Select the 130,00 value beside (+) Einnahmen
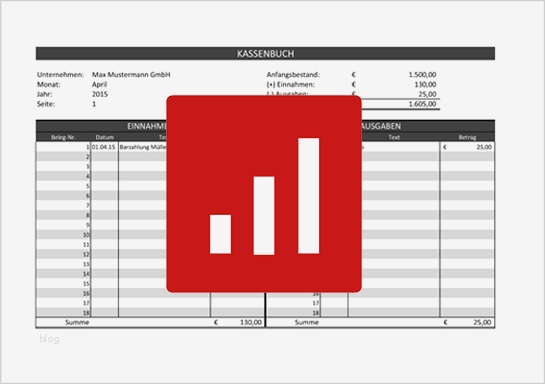545x384 pixels. click(425, 84)
